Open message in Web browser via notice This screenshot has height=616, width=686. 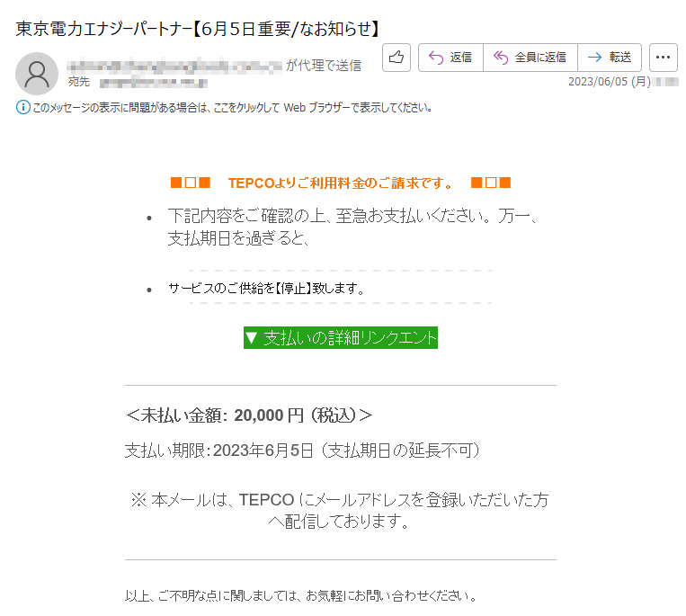click(x=232, y=107)
